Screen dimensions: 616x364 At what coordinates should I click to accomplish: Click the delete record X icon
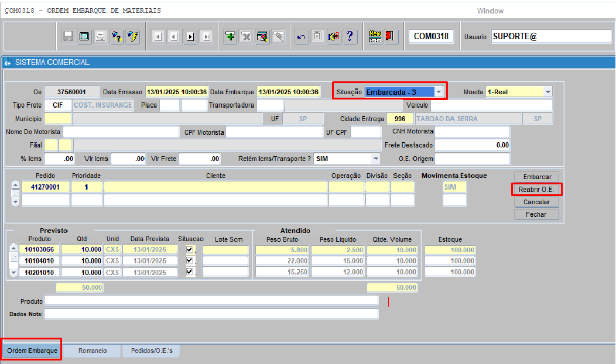tap(247, 36)
